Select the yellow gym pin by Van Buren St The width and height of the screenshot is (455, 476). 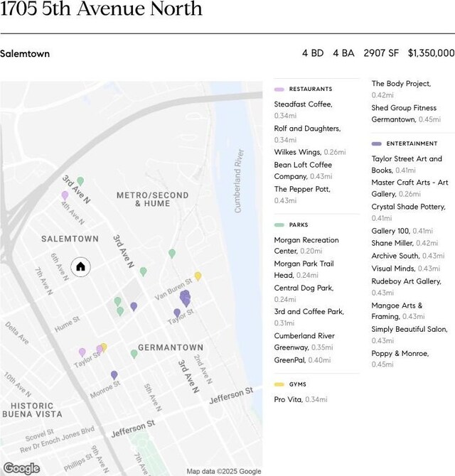tap(198, 276)
